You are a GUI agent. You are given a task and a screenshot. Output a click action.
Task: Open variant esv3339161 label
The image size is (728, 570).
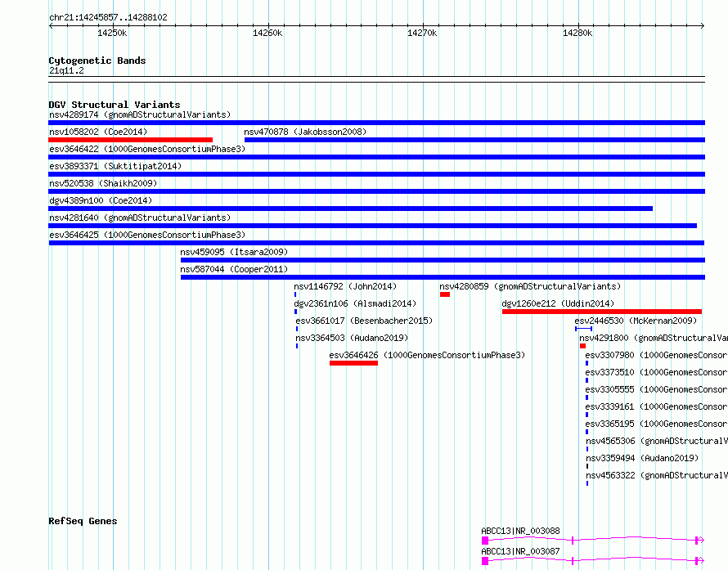click(657, 406)
